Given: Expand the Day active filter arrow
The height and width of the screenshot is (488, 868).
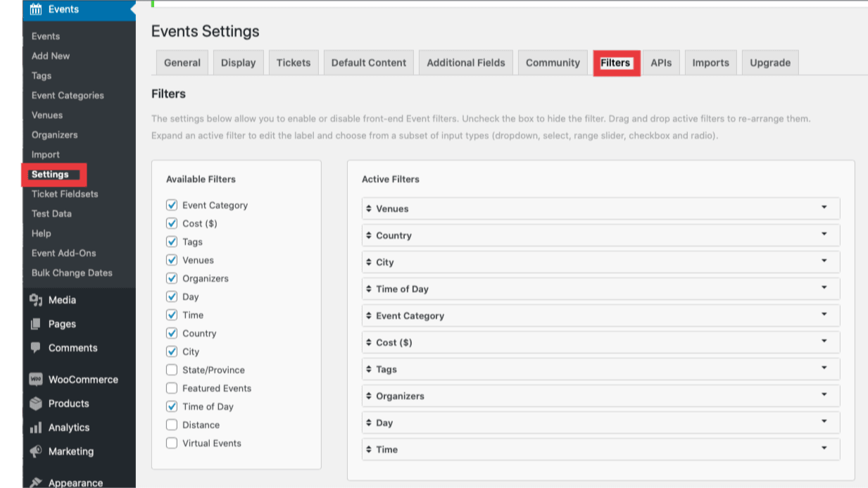Looking at the screenshot, I should pos(824,422).
